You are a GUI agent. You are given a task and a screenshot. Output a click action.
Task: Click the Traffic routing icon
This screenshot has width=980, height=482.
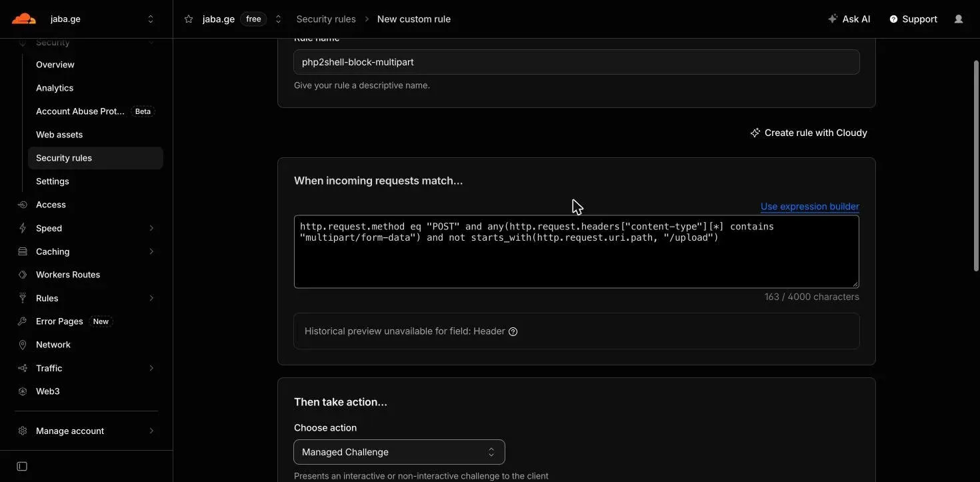click(x=23, y=368)
